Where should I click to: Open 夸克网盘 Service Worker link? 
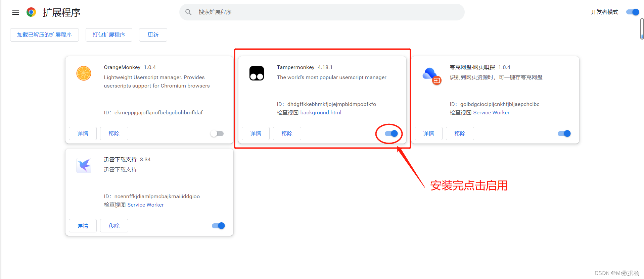[x=491, y=113]
